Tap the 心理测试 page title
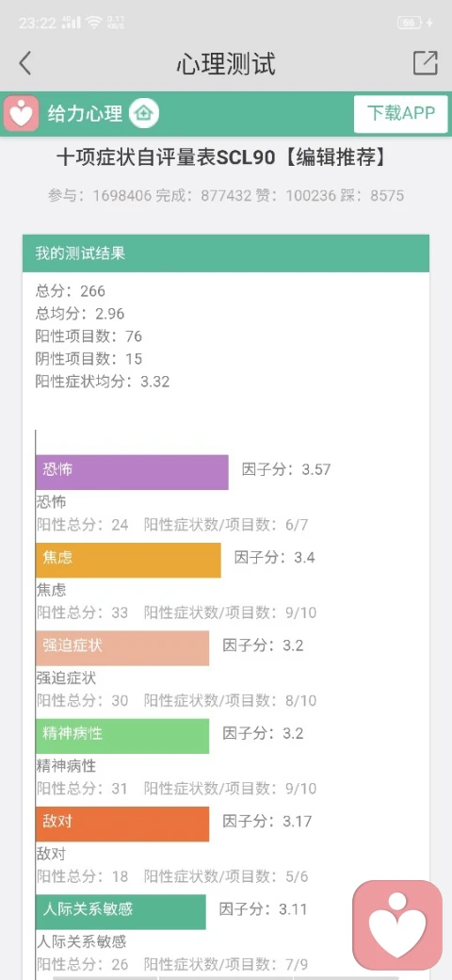 tap(225, 64)
